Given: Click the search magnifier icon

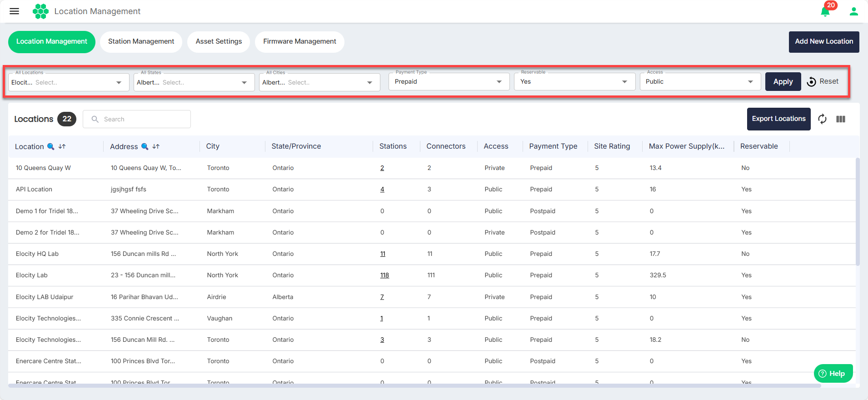Looking at the screenshot, I should click(95, 119).
